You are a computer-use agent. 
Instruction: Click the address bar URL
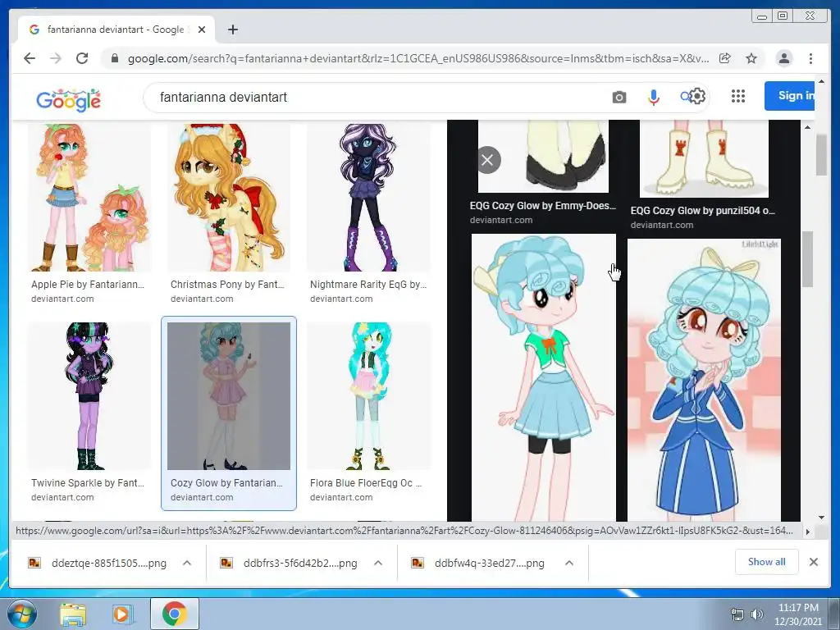418,58
